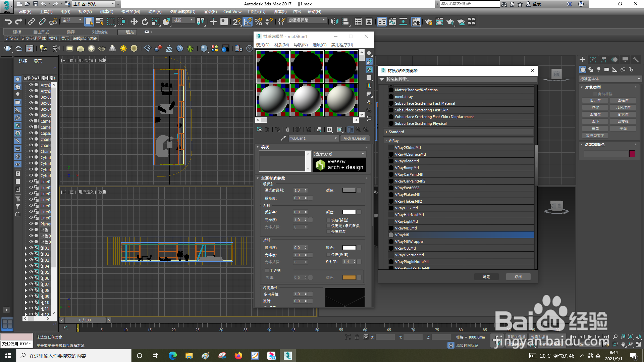Image resolution: width=644 pixels, height=363 pixels.
Task: Open the muDiBan1 material name dropdown
Action: coord(335,139)
